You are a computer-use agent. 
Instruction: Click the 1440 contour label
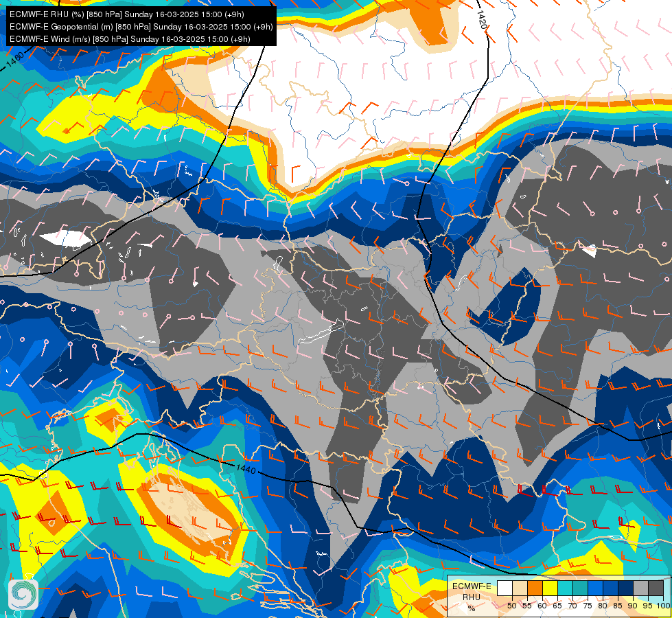point(246,469)
